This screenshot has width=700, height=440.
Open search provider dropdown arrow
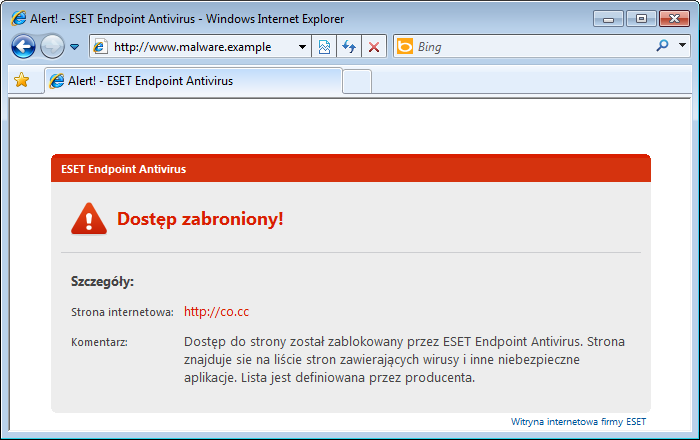tap(682, 45)
